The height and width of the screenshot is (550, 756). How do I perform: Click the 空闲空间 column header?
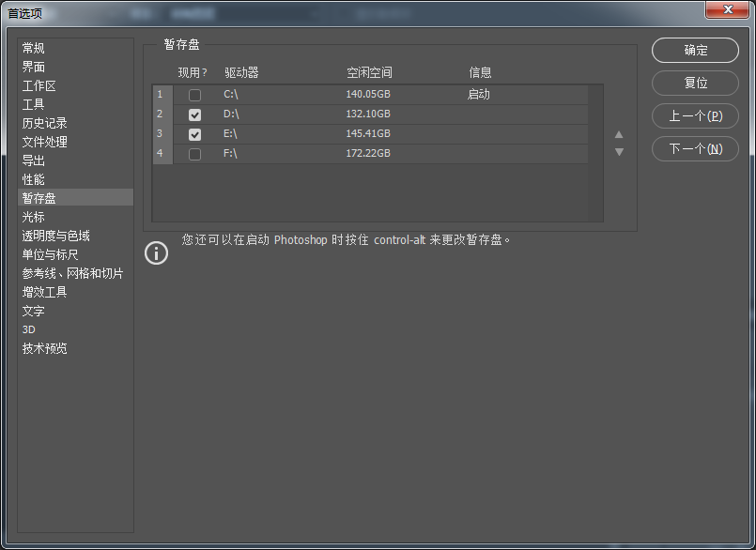[369, 73]
